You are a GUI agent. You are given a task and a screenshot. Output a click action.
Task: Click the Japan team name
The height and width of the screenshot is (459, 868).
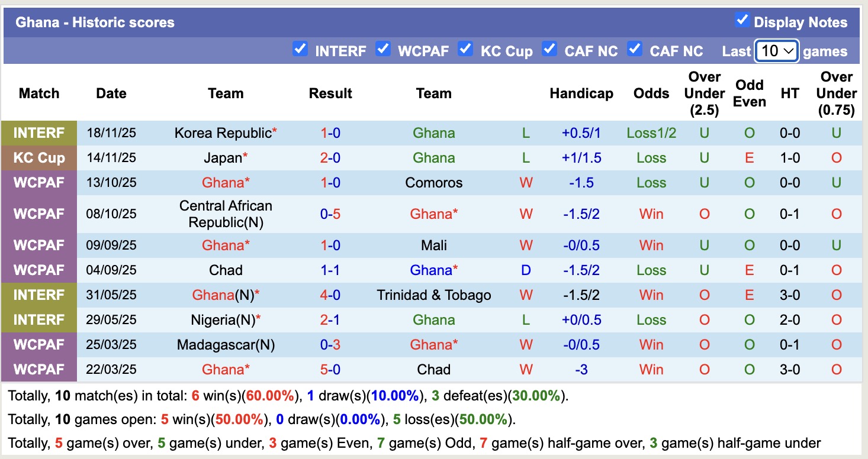click(x=222, y=158)
